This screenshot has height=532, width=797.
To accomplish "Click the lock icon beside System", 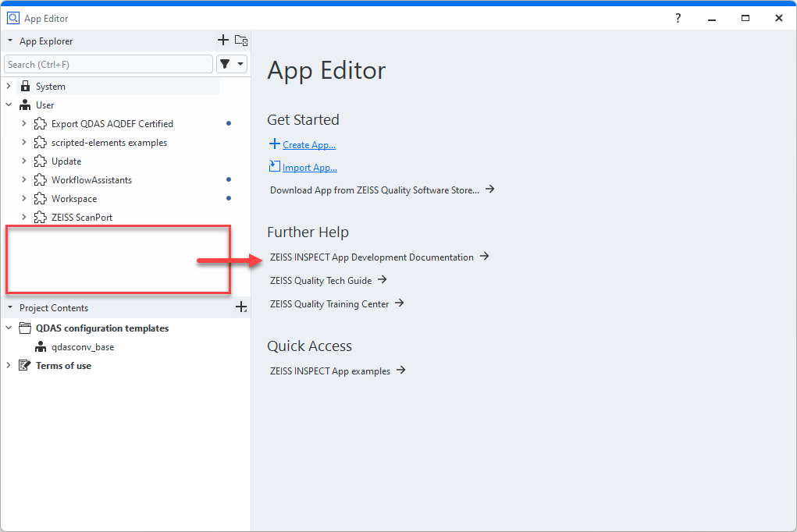I will 25,87.
